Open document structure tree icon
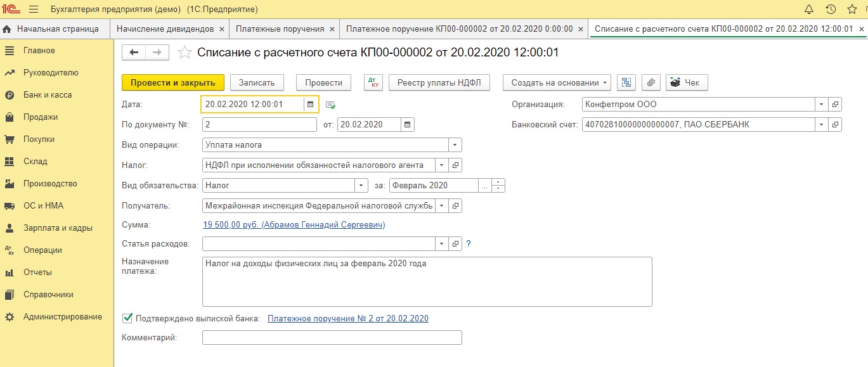The image size is (868, 367). tap(626, 82)
